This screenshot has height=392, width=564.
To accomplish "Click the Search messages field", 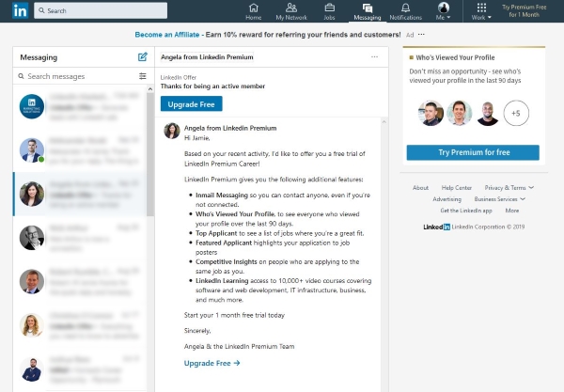I will (77, 76).
